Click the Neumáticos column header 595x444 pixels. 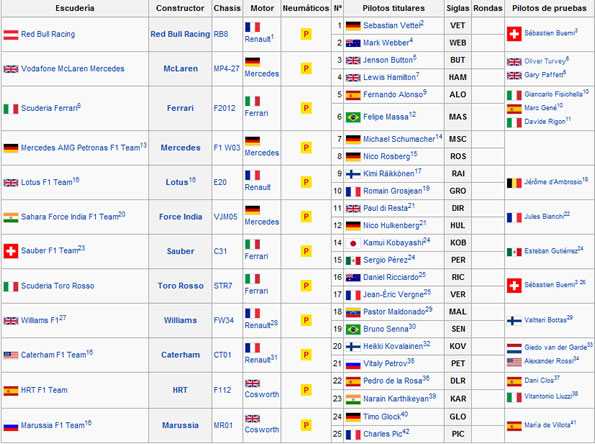(x=306, y=8)
